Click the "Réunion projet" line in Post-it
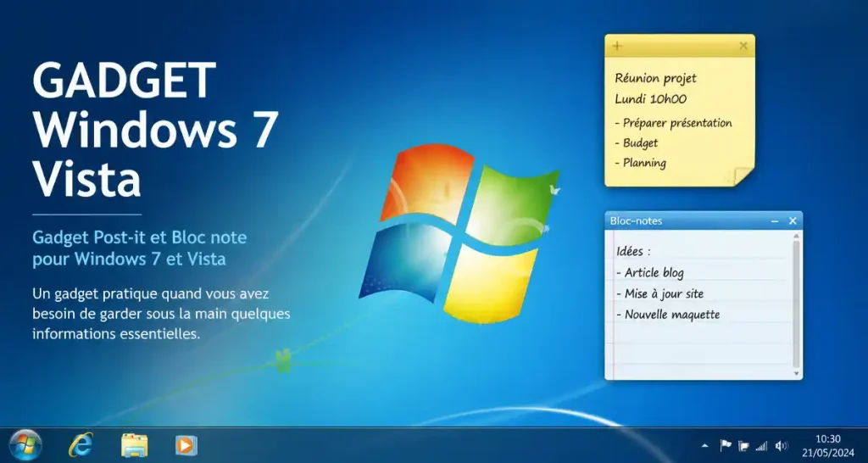The image size is (868, 463). coord(655,79)
